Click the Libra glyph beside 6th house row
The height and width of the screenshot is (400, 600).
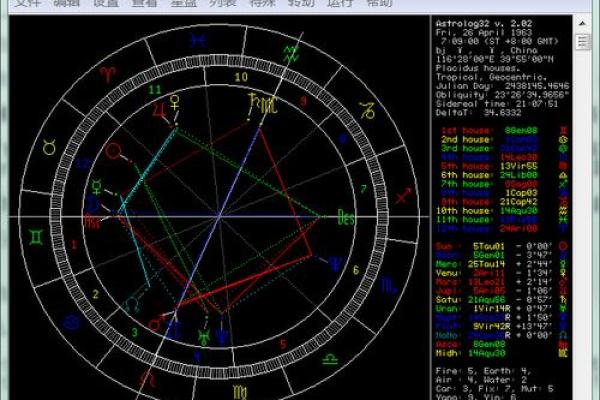(563, 175)
